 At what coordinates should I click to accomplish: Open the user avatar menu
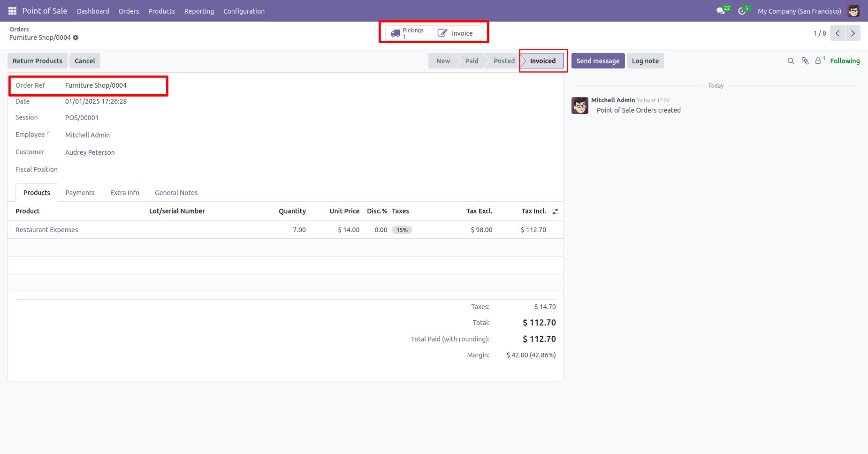click(853, 11)
